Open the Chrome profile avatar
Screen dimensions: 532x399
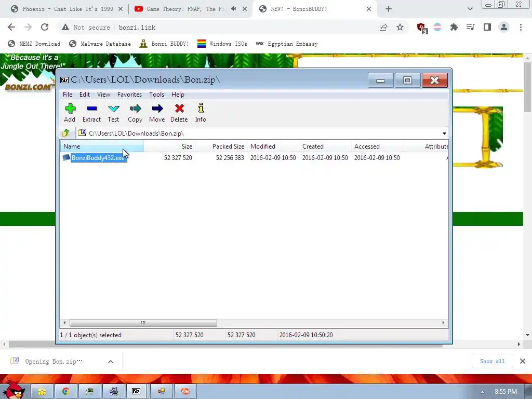[504, 27]
